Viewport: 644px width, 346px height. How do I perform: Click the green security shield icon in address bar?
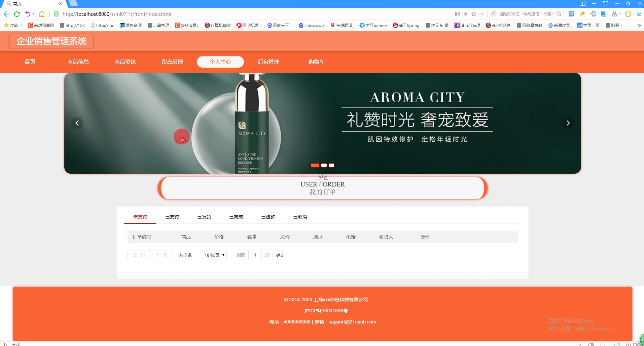click(56, 14)
